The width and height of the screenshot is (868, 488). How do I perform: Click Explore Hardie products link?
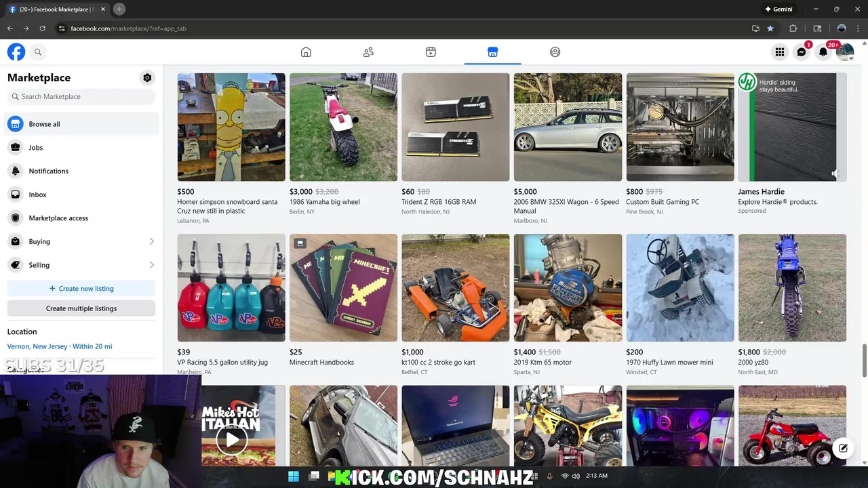coord(778,202)
